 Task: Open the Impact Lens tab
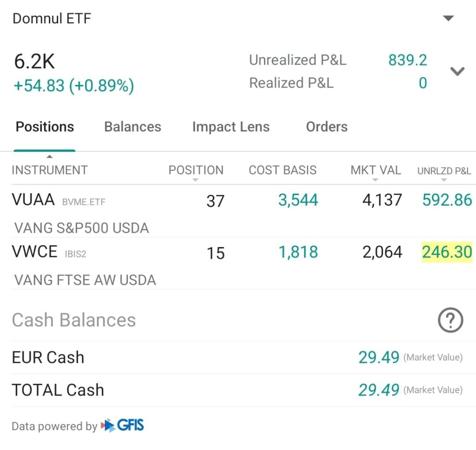click(x=231, y=127)
